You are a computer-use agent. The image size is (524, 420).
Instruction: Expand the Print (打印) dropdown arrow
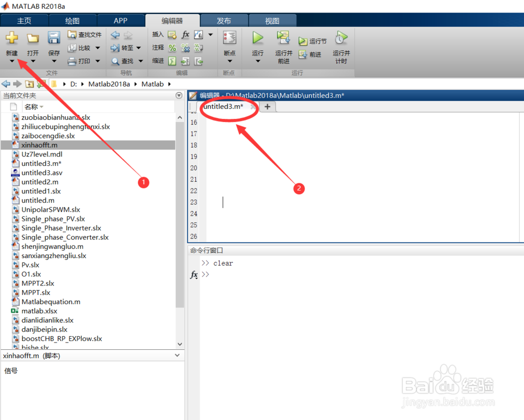click(x=97, y=61)
